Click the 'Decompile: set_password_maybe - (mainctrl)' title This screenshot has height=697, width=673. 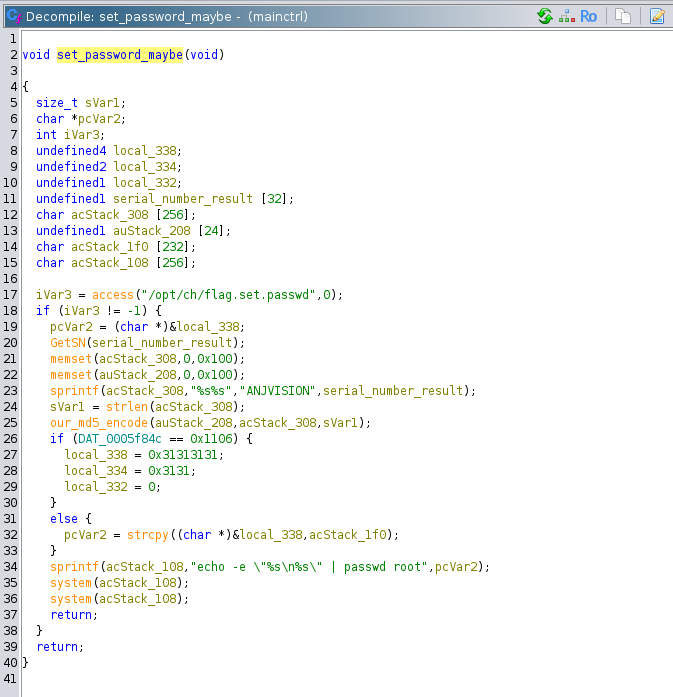(167, 16)
